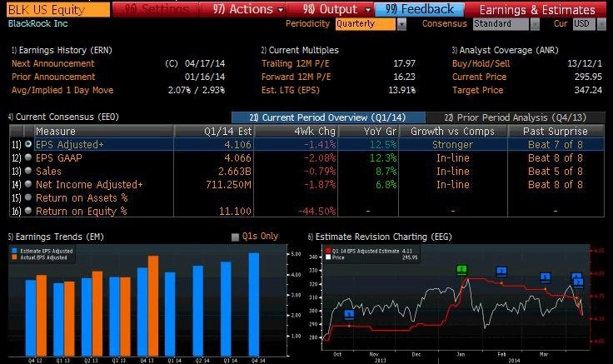Screen dimensions: 613x364
Task: Select the EPS Adjusted+ radio button
Action: [28, 144]
